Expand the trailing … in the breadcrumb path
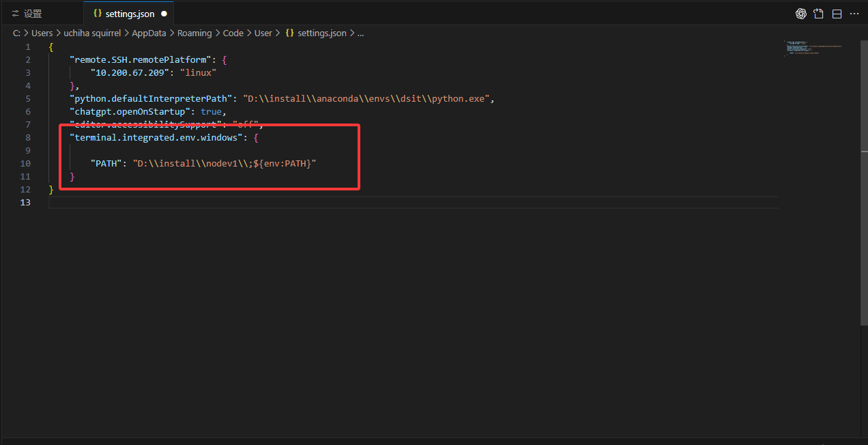Viewport: 868px width, 445px height. [x=360, y=32]
